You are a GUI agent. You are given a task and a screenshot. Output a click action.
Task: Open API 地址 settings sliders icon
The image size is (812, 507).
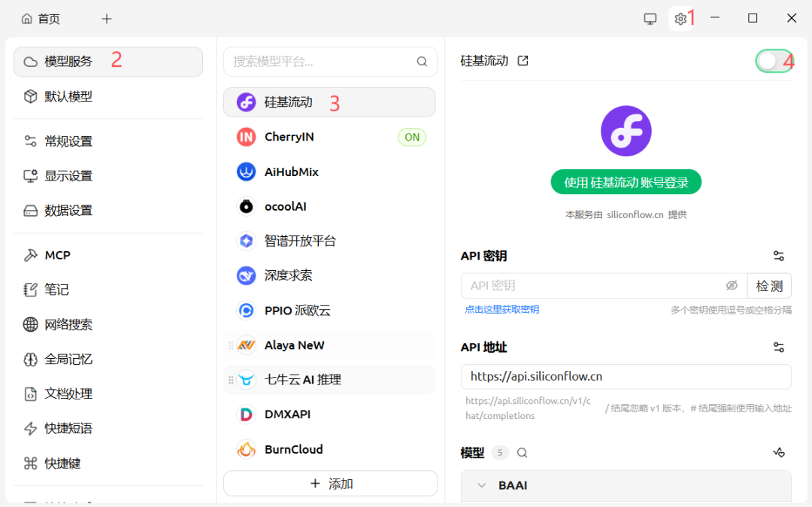[778, 347]
